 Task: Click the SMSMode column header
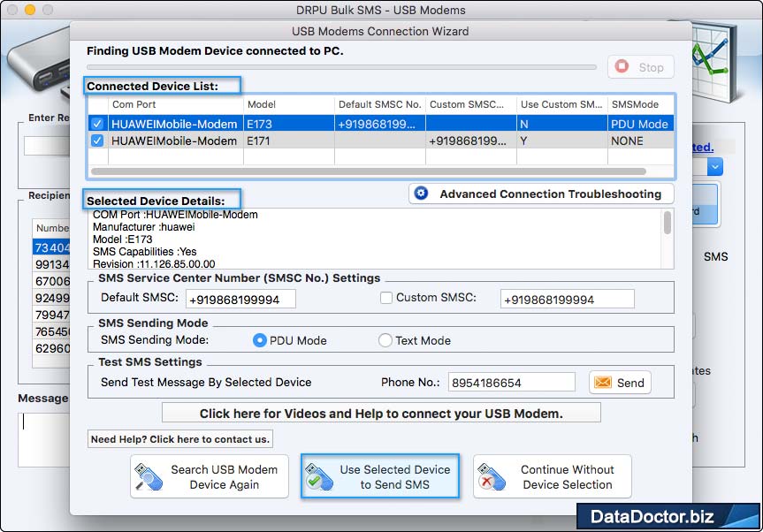[x=641, y=104]
